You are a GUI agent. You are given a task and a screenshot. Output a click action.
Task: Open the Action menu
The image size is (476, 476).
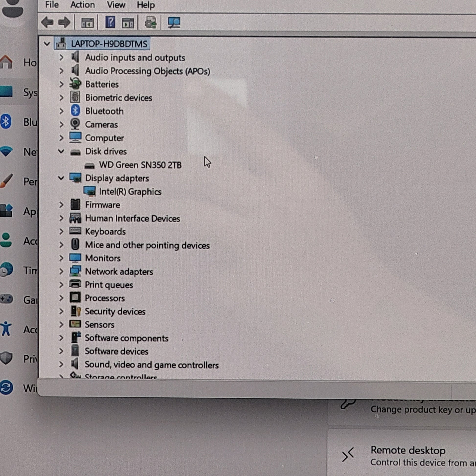[82, 5]
